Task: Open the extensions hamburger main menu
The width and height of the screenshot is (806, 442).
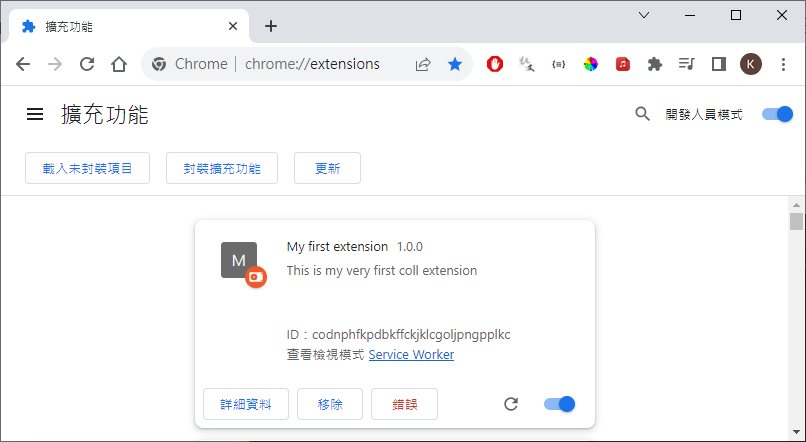Action: click(x=35, y=114)
